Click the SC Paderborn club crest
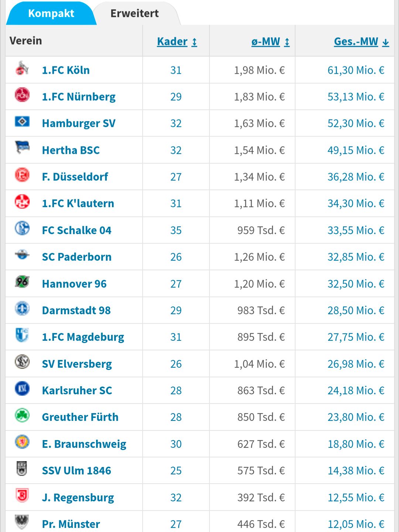The image size is (399, 532). coord(22,255)
